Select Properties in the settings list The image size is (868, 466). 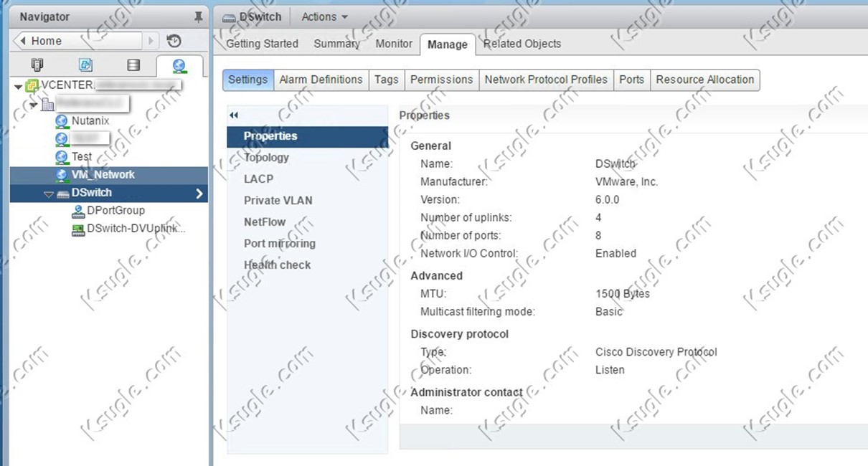pos(307,136)
